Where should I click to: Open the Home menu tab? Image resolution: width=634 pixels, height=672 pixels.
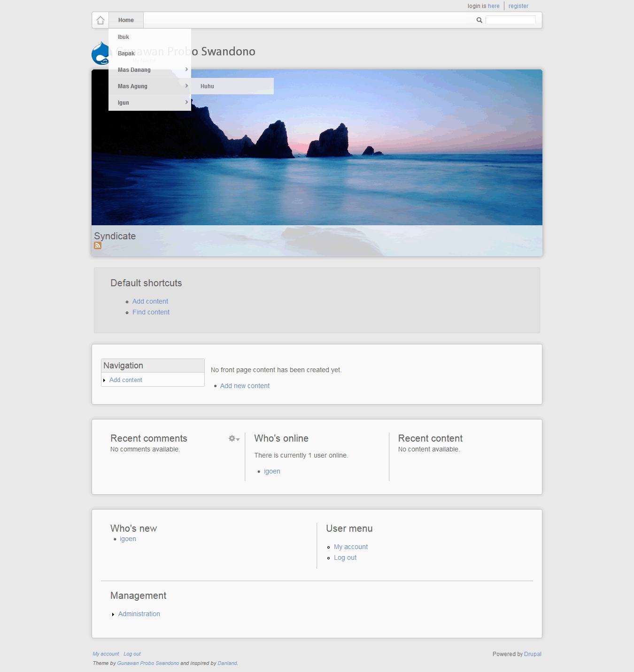(x=126, y=20)
